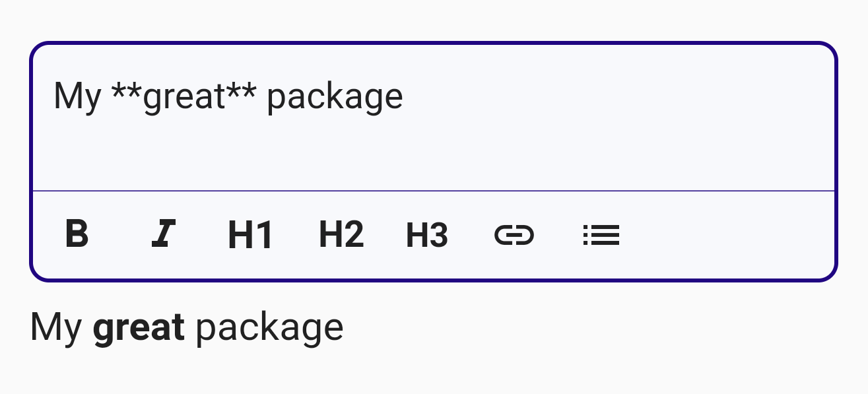Insert a Heading 2 with H2
The height and width of the screenshot is (394, 868).
tap(341, 235)
